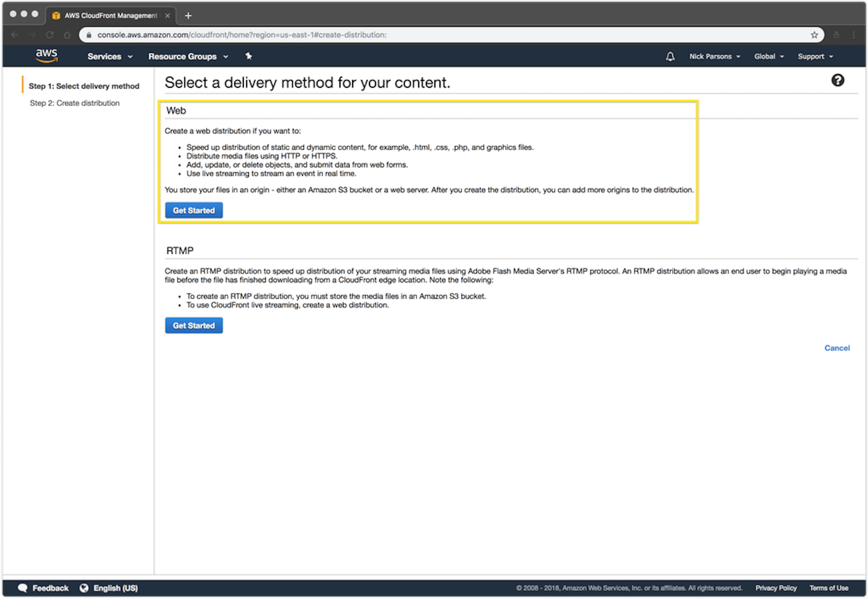Click Get Started under RTMP
This screenshot has width=868, height=599.
pyautogui.click(x=194, y=326)
